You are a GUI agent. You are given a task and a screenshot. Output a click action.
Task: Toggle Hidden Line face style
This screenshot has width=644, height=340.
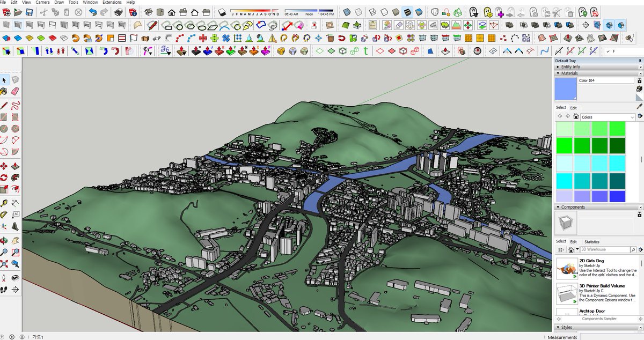coord(384,12)
